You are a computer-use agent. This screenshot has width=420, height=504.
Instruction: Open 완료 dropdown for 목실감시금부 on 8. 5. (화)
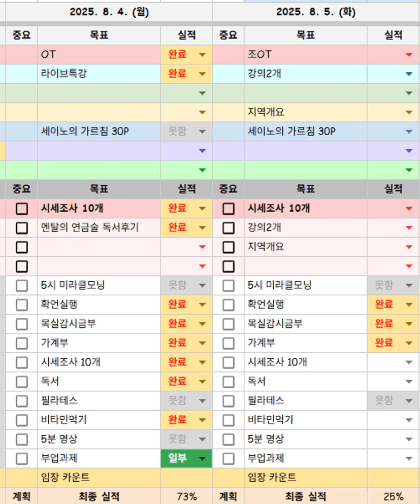tap(409, 324)
